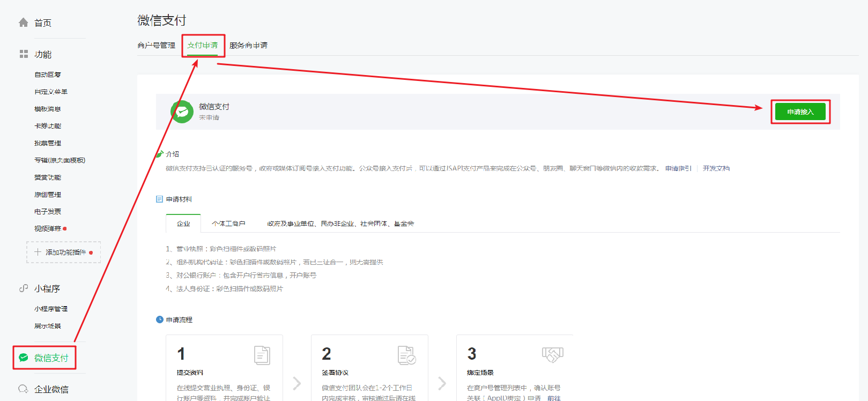The image size is (868, 401).
Task: Switch to the 商户号管理 tab
Action: click(x=157, y=46)
